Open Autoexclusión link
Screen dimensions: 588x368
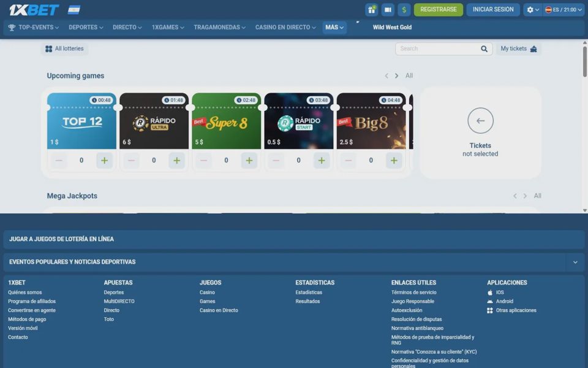click(x=407, y=310)
